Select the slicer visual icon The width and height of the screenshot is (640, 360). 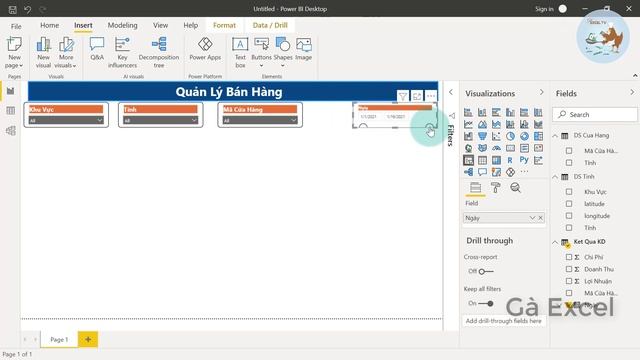468,160
